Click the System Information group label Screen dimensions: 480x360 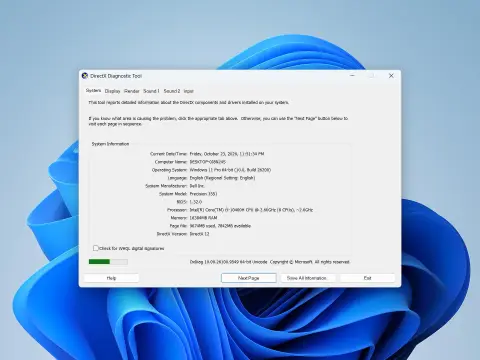click(x=110, y=144)
